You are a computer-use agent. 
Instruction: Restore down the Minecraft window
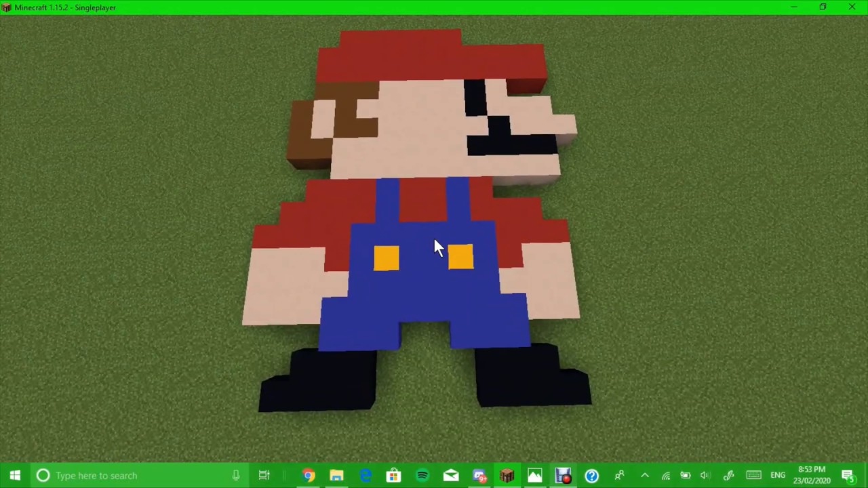823,7
